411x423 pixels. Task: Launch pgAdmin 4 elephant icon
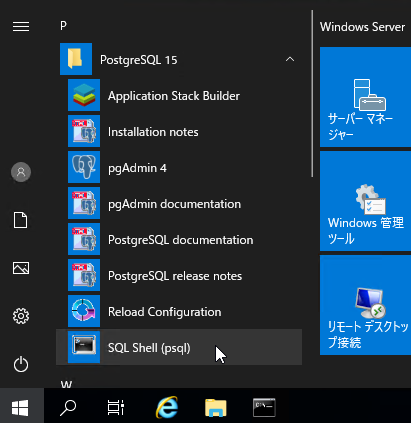coord(84,167)
